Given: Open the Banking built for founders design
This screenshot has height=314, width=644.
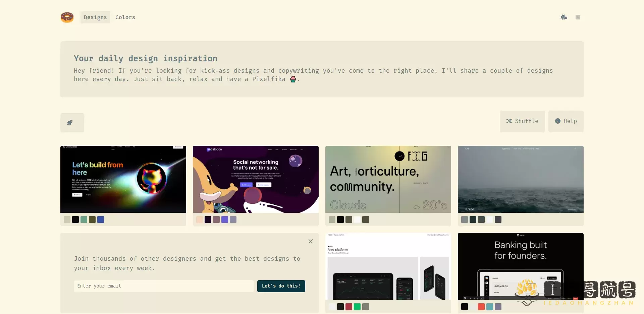Looking at the screenshot, I should [x=521, y=266].
